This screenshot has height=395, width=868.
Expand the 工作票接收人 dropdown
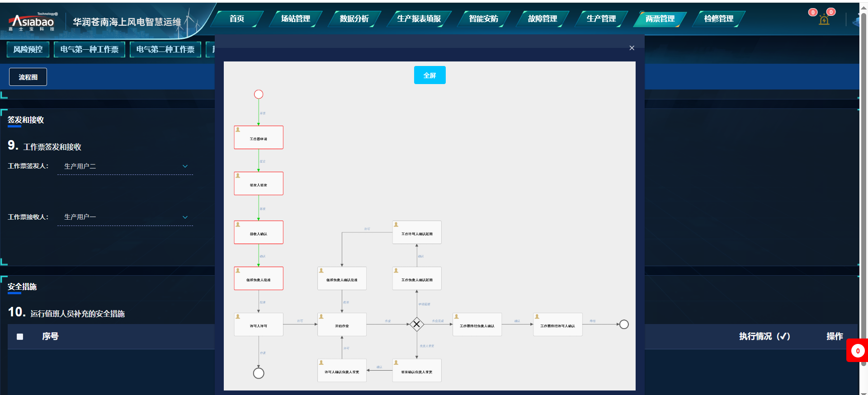pos(185,217)
